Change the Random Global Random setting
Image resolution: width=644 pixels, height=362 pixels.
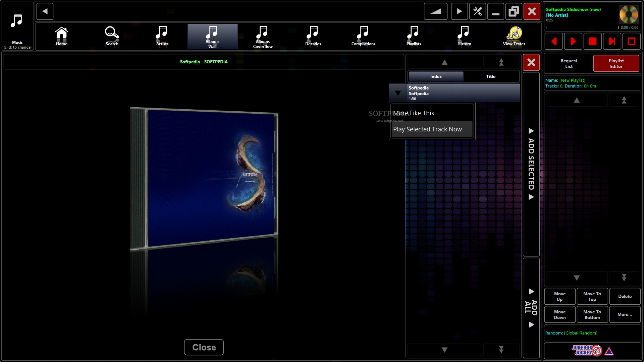[x=592, y=333]
